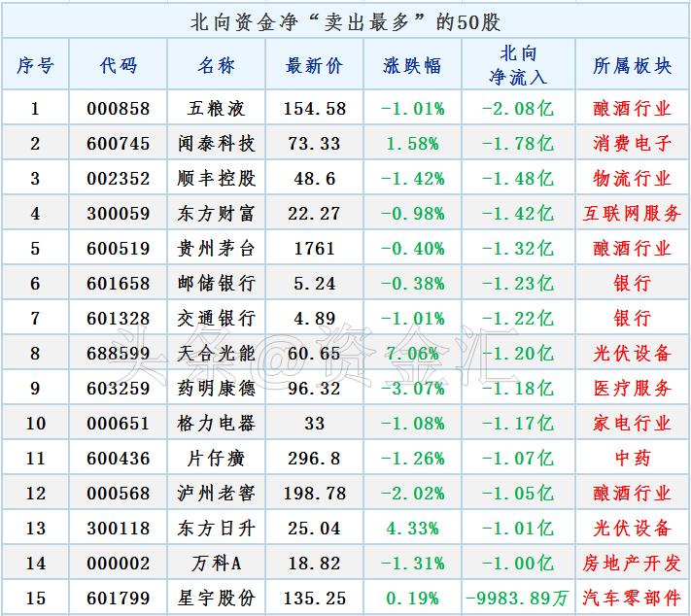Image resolution: width=691 pixels, height=616 pixels.
Task: Click the stock name 万科A
Action: click(216, 564)
